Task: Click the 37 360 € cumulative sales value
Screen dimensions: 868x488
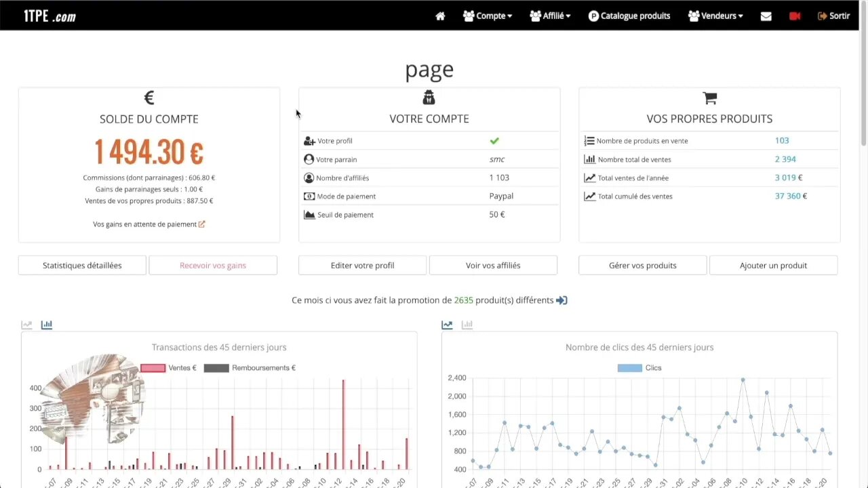Action: point(791,196)
